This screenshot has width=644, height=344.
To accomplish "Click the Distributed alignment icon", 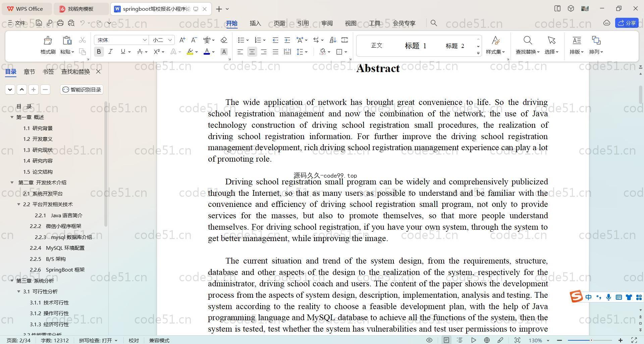I will (287, 52).
